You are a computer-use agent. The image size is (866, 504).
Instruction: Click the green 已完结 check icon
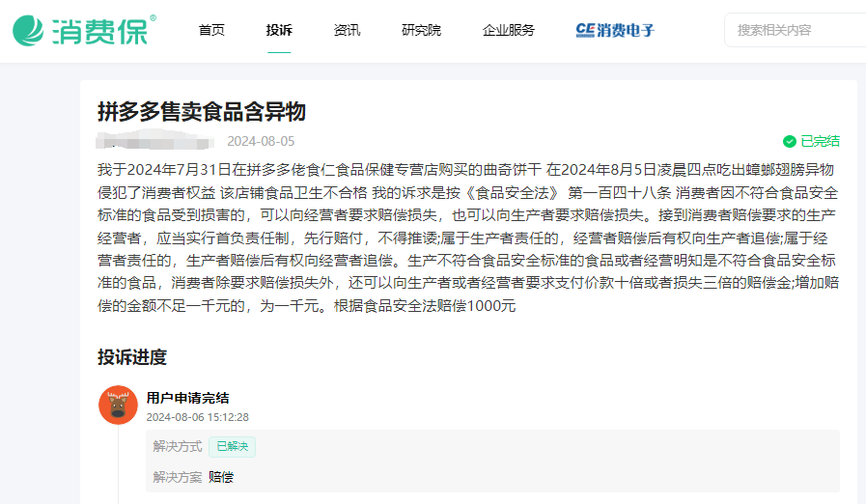point(789,142)
